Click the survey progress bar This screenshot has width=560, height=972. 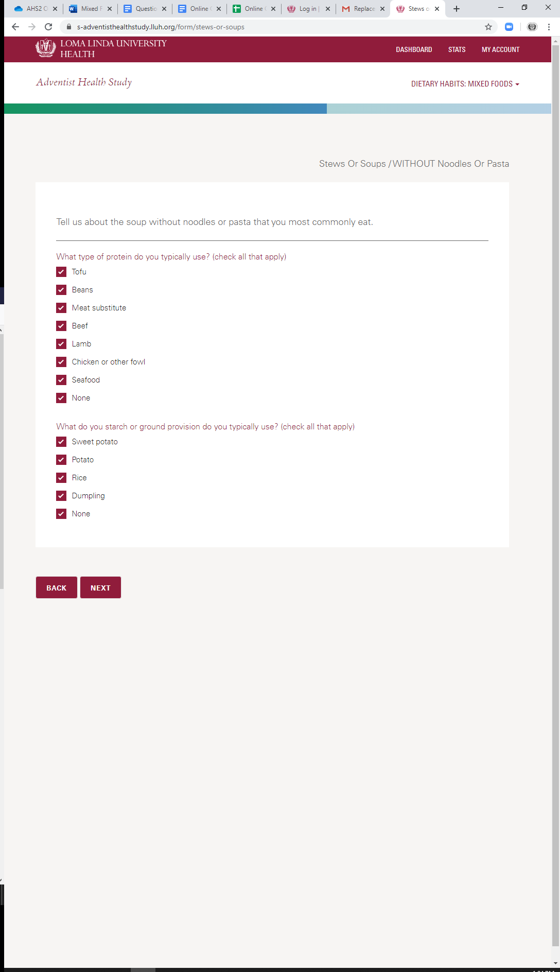277,109
